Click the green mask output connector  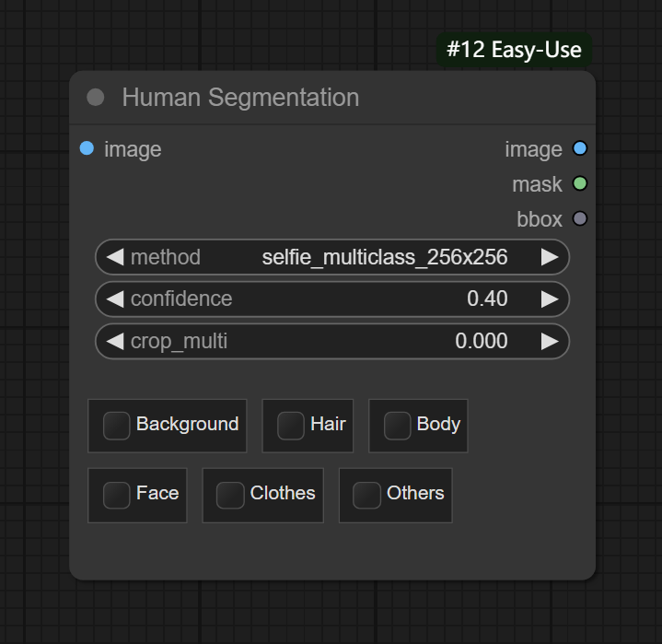[579, 183]
